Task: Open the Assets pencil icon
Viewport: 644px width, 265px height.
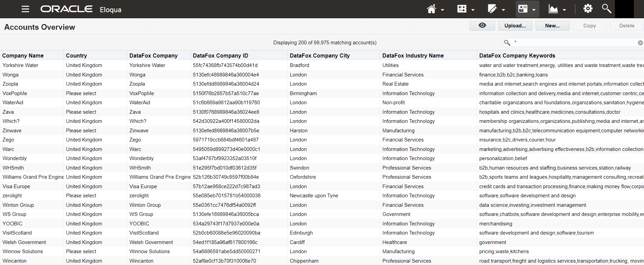Action: (x=492, y=9)
